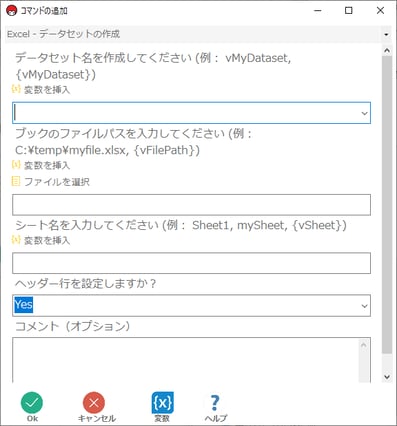Focus the sheet name input field

(191, 263)
